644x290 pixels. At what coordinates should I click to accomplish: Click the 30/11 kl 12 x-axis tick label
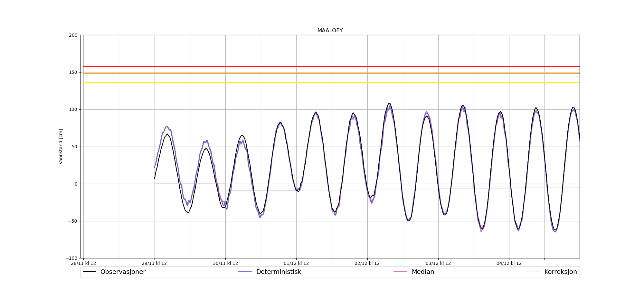tap(225, 263)
